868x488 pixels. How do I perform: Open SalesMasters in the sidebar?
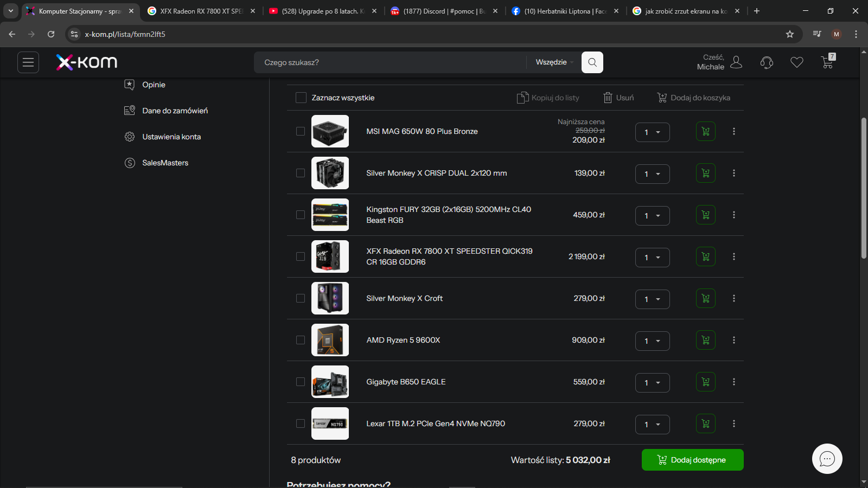(156, 163)
